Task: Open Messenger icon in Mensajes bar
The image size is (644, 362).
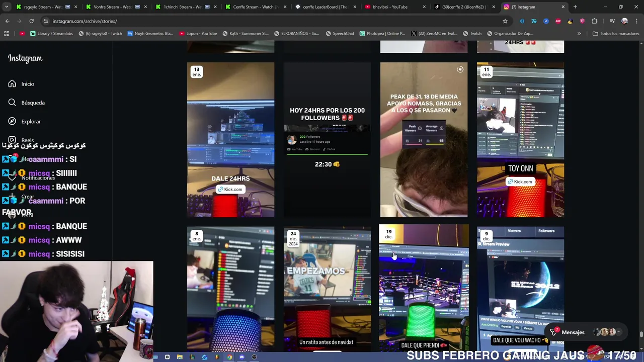Action: click(553, 332)
